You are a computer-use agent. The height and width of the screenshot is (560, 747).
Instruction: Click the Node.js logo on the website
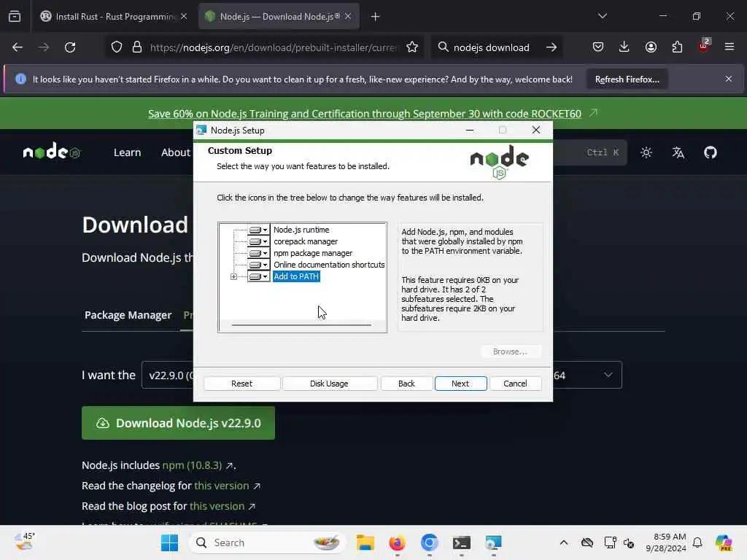[52, 152]
